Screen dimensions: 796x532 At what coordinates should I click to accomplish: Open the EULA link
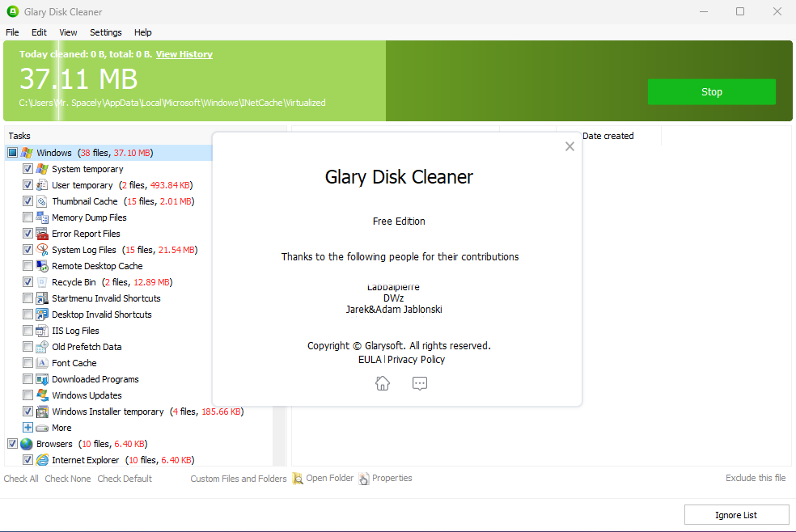370,360
